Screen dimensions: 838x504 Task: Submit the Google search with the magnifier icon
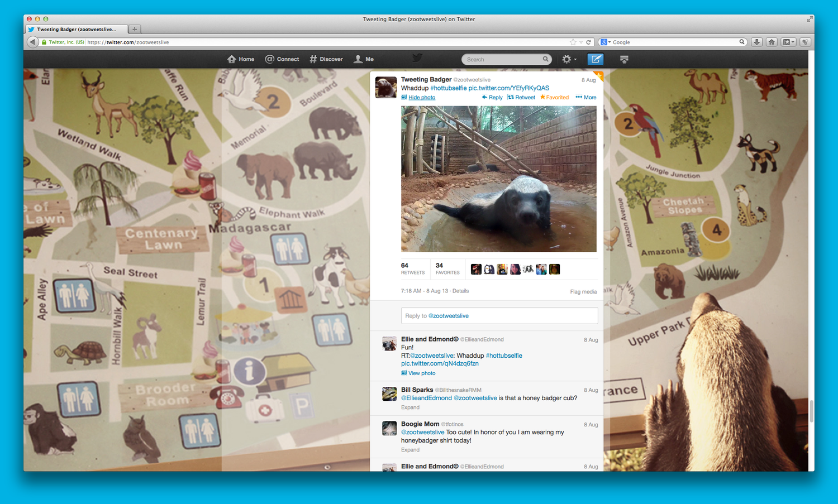(x=742, y=42)
